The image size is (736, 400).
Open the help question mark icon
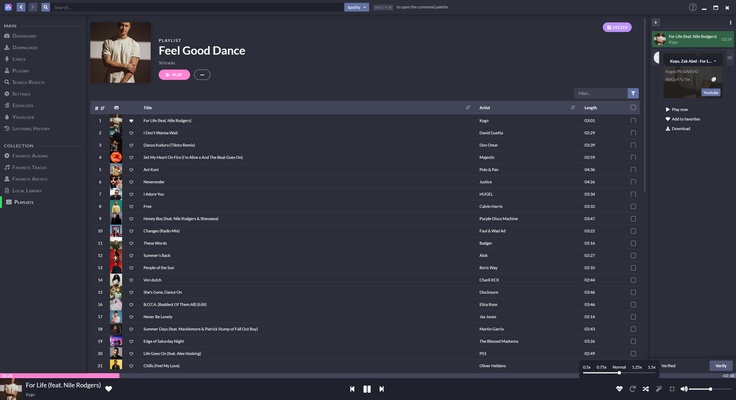pos(692,7)
